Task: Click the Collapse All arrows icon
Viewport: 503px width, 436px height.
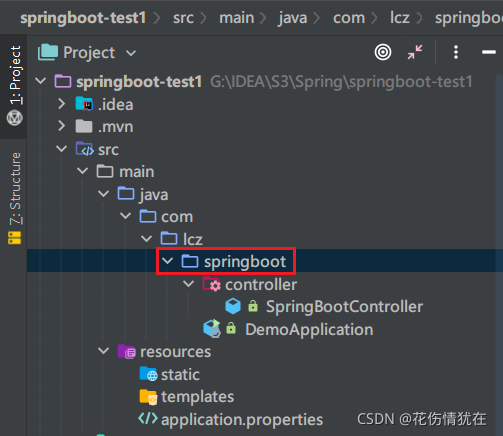Action: pos(415,52)
